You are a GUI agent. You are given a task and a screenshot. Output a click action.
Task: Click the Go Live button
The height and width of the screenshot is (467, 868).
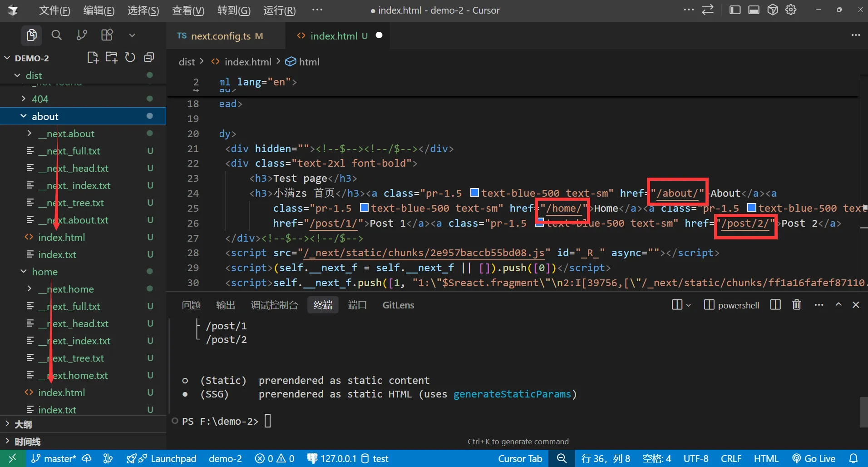click(814, 459)
